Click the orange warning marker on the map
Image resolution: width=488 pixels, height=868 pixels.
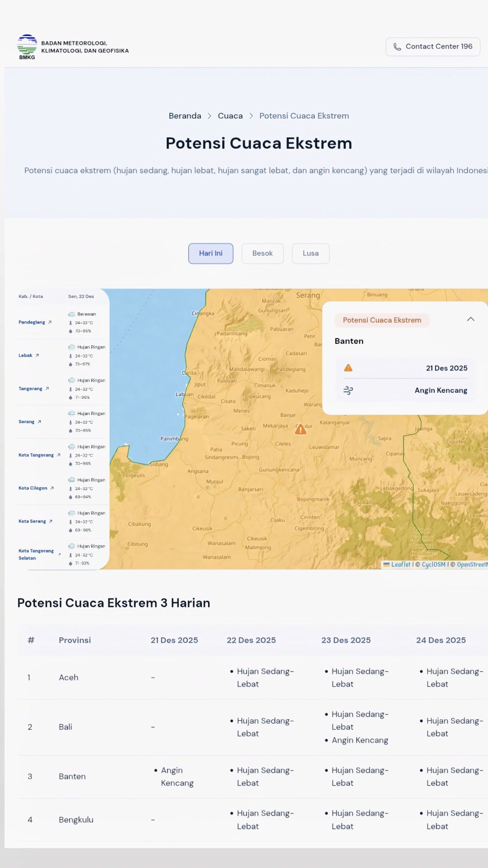(x=300, y=430)
